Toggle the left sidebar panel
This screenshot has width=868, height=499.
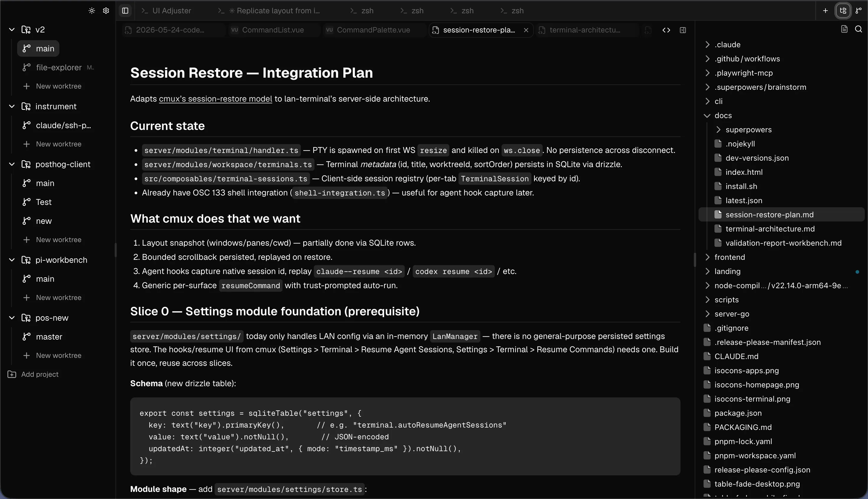point(125,11)
